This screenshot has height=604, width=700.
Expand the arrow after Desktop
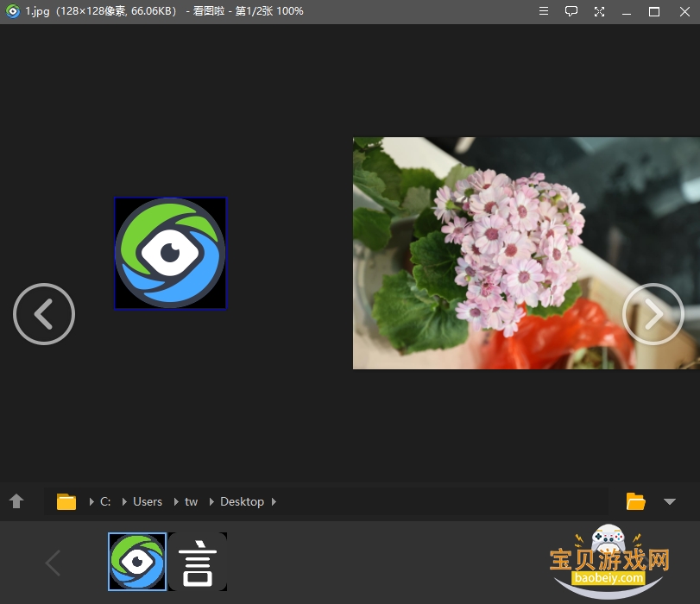(274, 502)
